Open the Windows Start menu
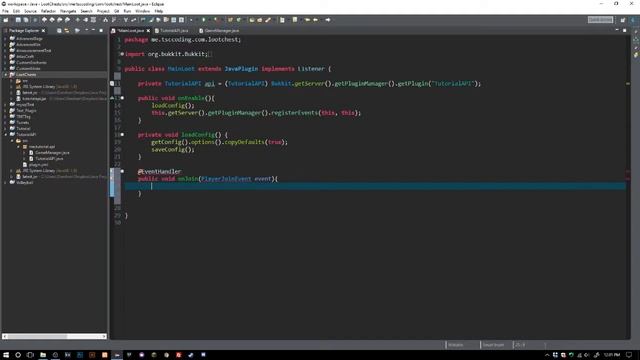The image size is (640, 360). point(6,355)
